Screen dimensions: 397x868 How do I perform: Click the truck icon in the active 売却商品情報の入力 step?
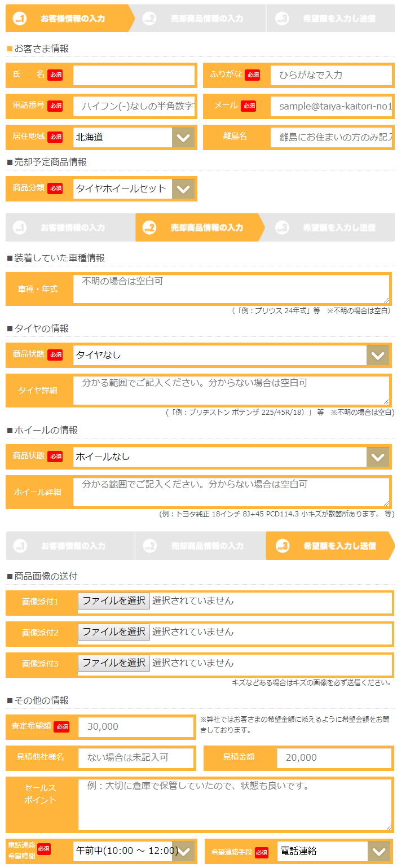[149, 227]
